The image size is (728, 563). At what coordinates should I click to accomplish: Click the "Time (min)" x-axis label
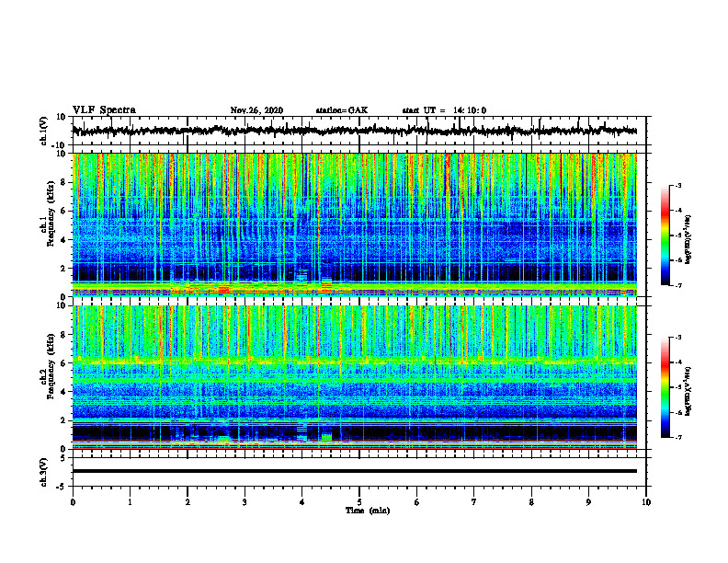pyautogui.click(x=368, y=511)
